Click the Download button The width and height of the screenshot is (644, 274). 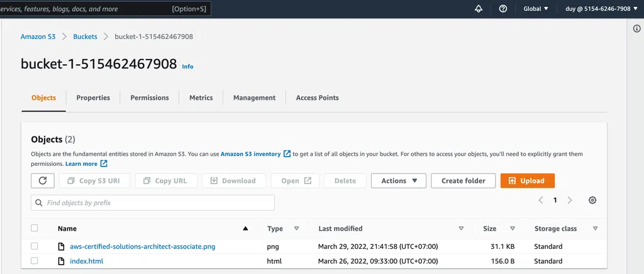pyautogui.click(x=234, y=180)
